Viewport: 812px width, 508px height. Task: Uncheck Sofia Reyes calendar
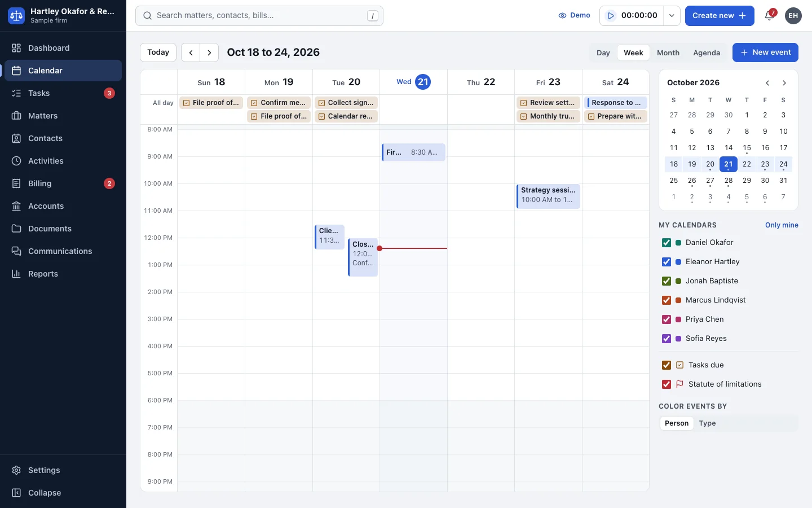point(667,339)
